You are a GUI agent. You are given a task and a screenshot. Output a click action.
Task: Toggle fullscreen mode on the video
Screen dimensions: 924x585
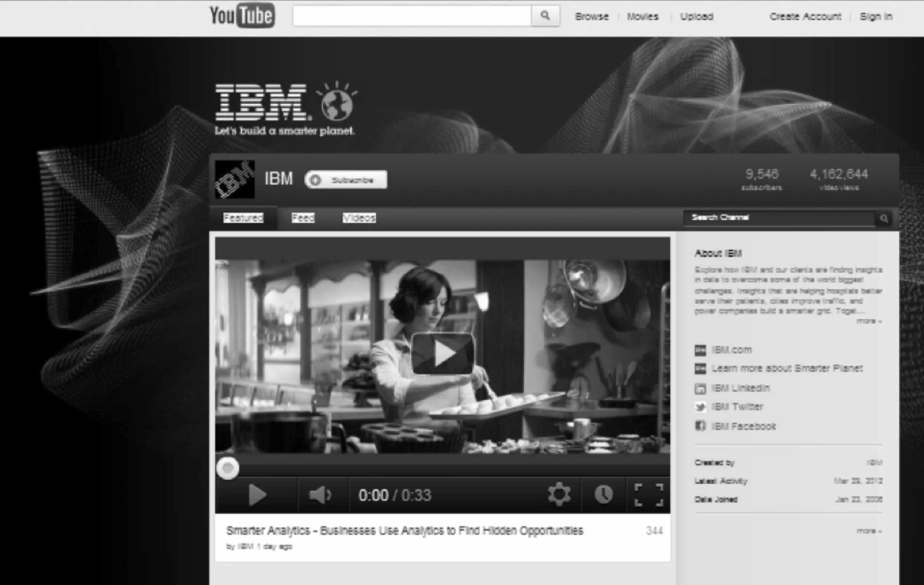[x=648, y=495]
